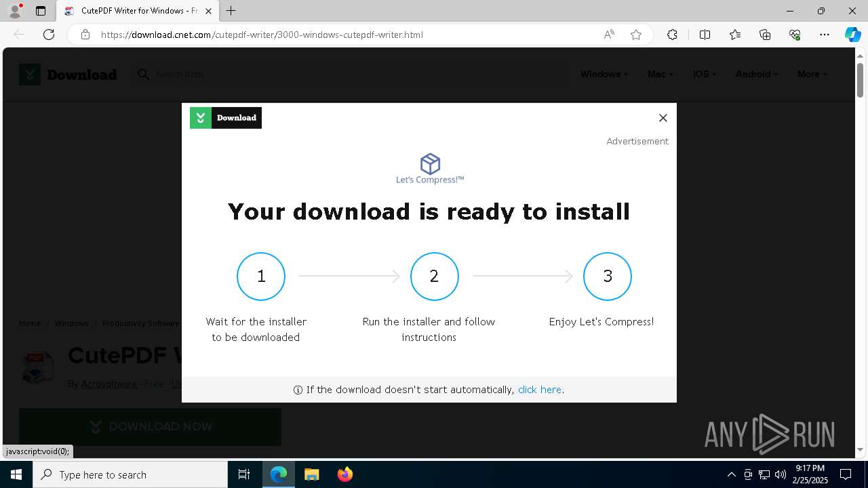Image resolution: width=868 pixels, height=488 pixels.
Task: Expand the iOS menu
Action: pos(705,75)
